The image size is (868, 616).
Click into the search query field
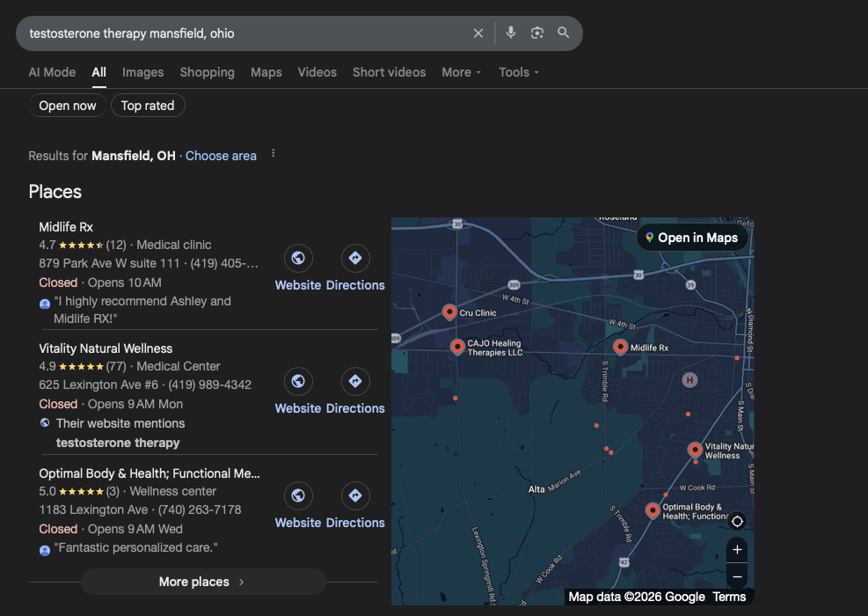237,33
